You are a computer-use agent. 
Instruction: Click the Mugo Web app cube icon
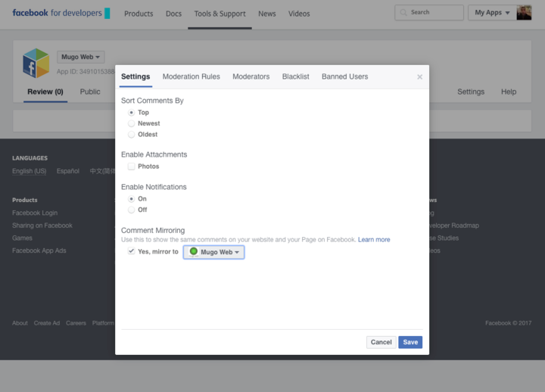point(36,64)
